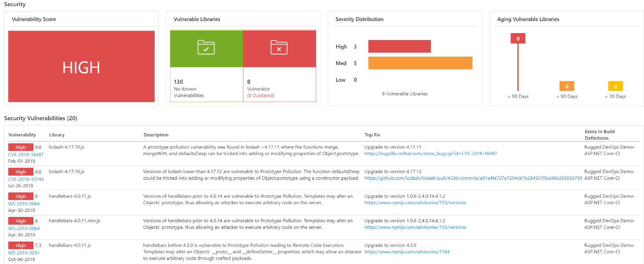Screen dimensions: 644x264
Task: Click the Jul-26-2019 date
Action: [x=21, y=186]
